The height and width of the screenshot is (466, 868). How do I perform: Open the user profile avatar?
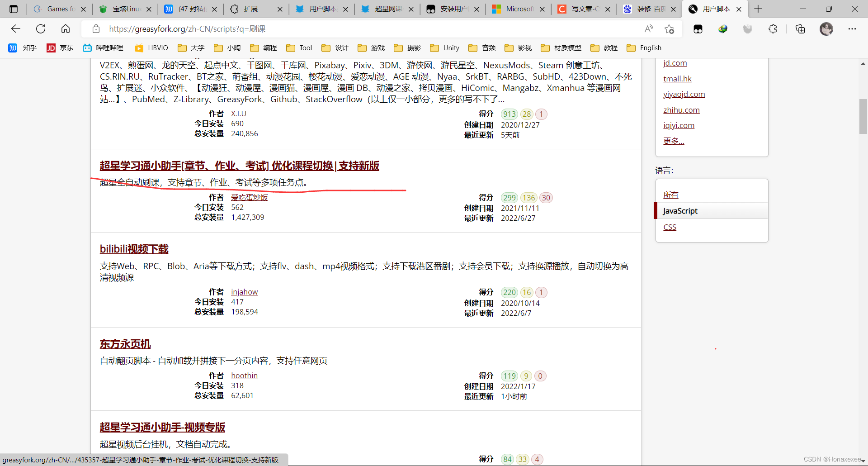click(x=826, y=29)
